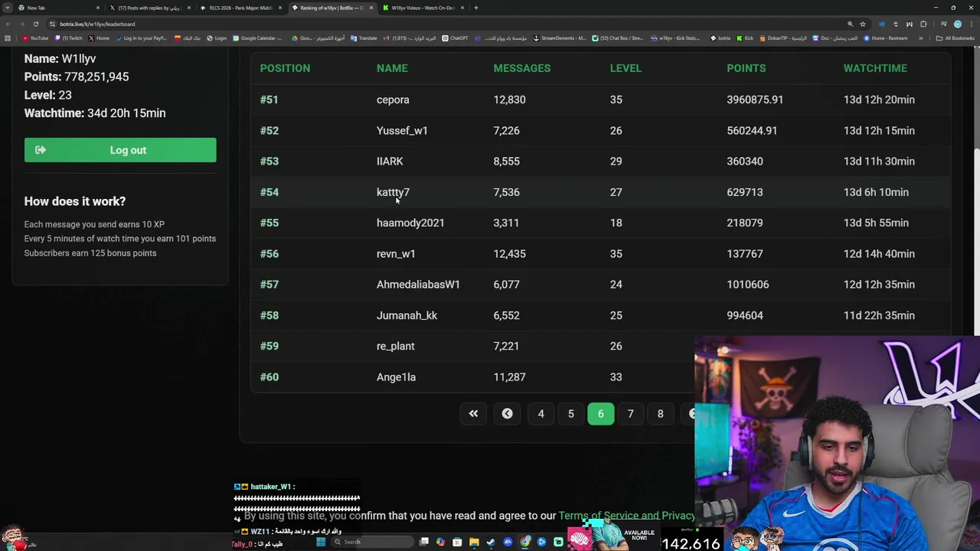
Task: Open the PayPal login bookmark
Action: point(141,37)
